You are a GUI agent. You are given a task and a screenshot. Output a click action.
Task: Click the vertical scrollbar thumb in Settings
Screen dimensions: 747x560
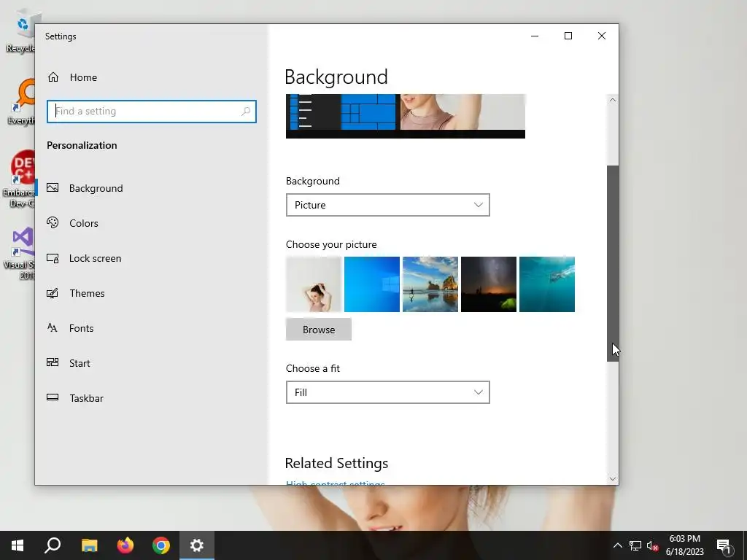pos(613,263)
